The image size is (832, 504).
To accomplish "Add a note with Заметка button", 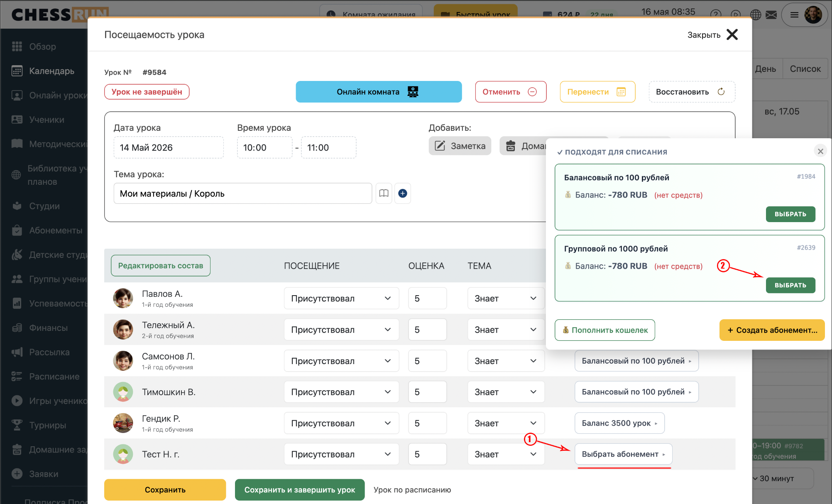I will coord(460,146).
